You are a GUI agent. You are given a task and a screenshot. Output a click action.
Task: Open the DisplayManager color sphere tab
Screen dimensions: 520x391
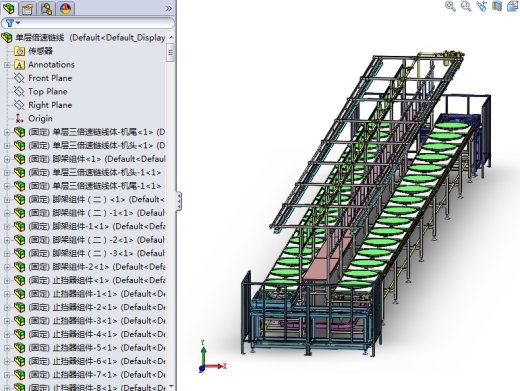pyautogui.click(x=65, y=8)
